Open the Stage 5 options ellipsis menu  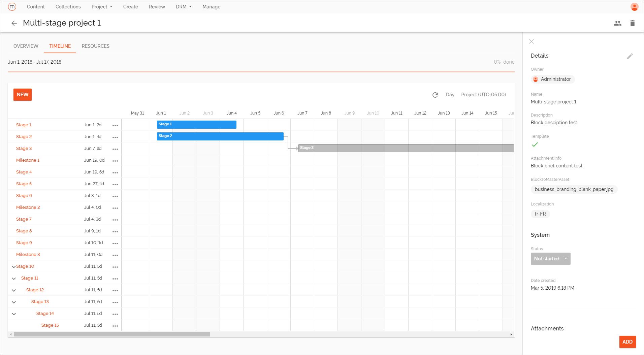click(x=115, y=184)
